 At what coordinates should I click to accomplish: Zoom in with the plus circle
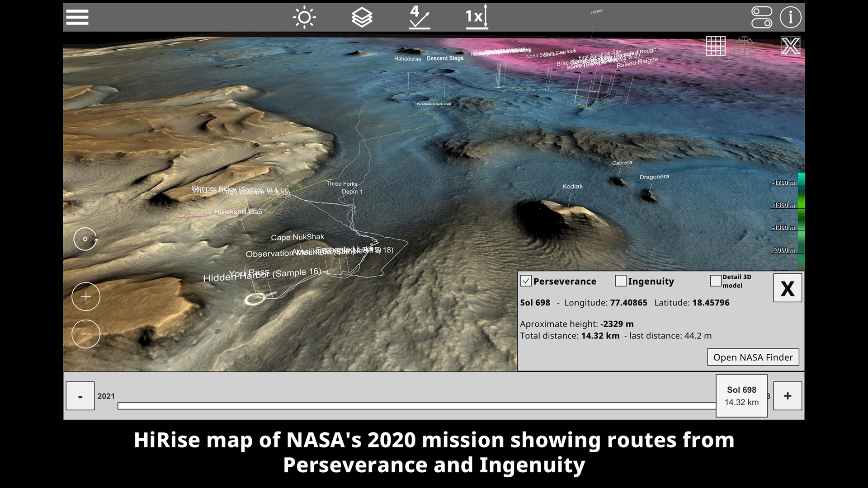click(85, 297)
